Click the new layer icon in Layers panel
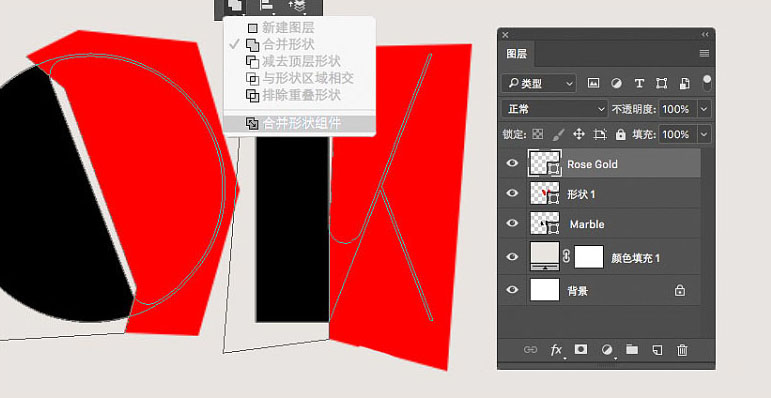 (657, 350)
